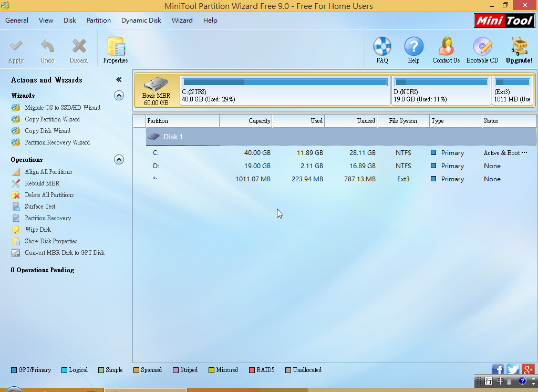Click the Help question mark icon
The image size is (538, 392).
click(413, 47)
